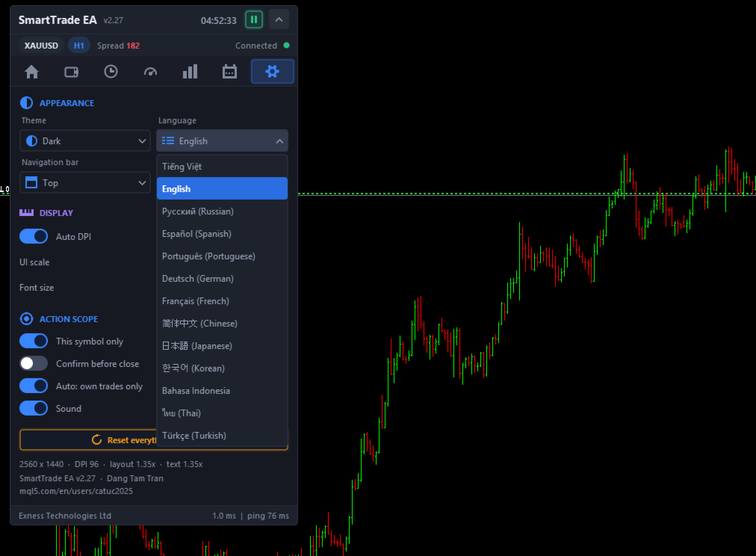This screenshot has width=756, height=556.
Task: Choose Português (Portuguese) language
Action: pyautogui.click(x=223, y=256)
